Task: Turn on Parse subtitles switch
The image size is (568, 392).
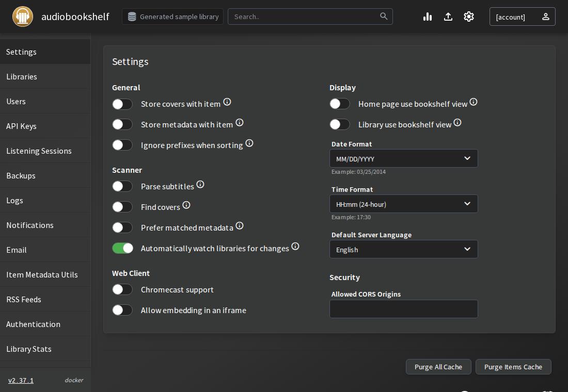Action: (x=122, y=187)
